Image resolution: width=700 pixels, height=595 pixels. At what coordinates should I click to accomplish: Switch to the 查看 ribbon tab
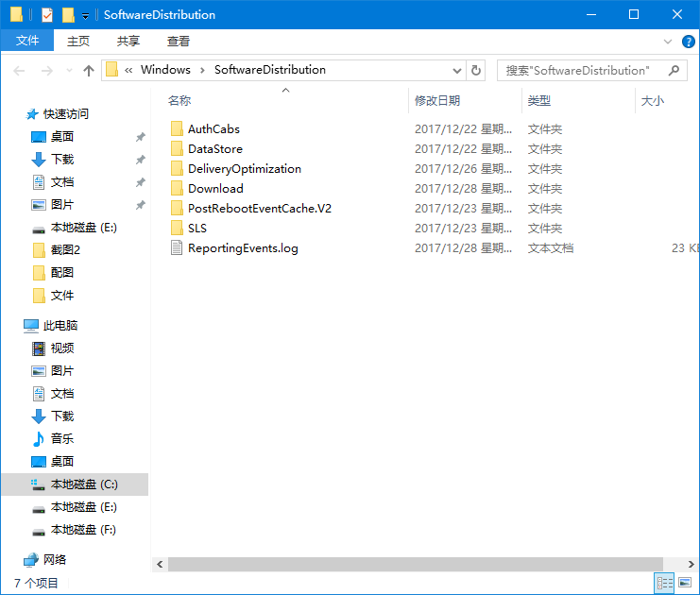pyautogui.click(x=179, y=41)
